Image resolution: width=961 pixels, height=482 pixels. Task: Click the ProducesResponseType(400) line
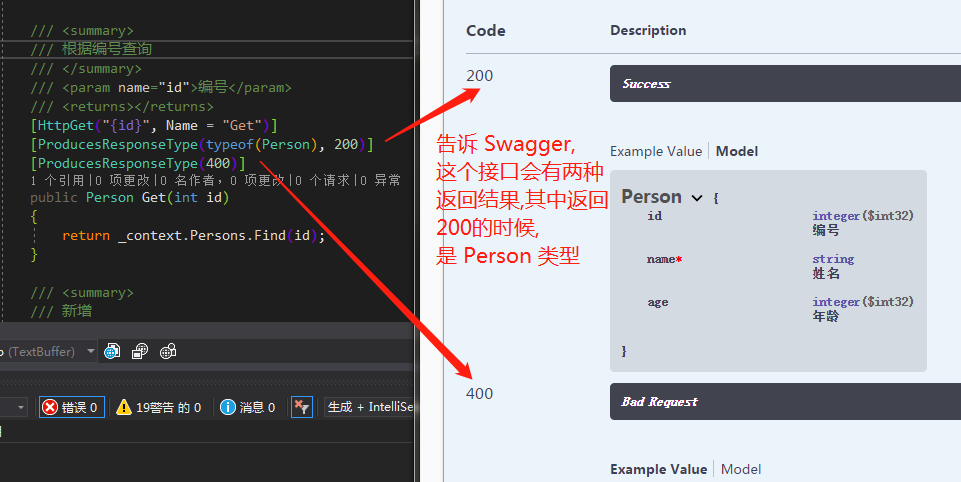click(x=138, y=164)
